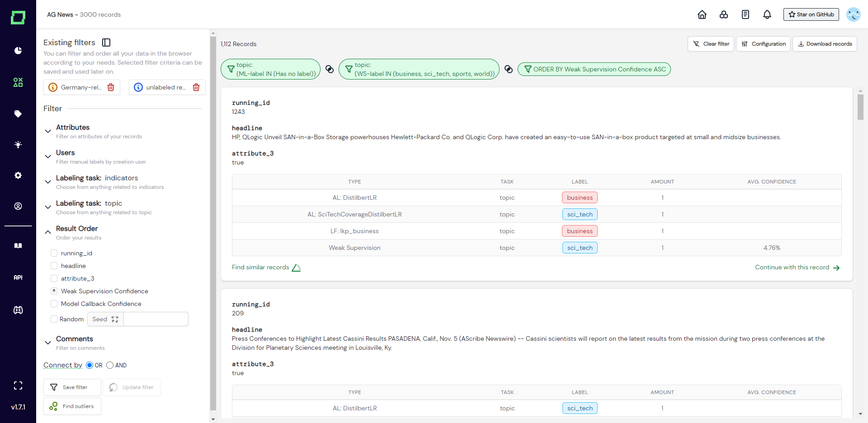Click the ML-label Has no label filter chip
The height and width of the screenshot is (423, 868).
click(270, 69)
